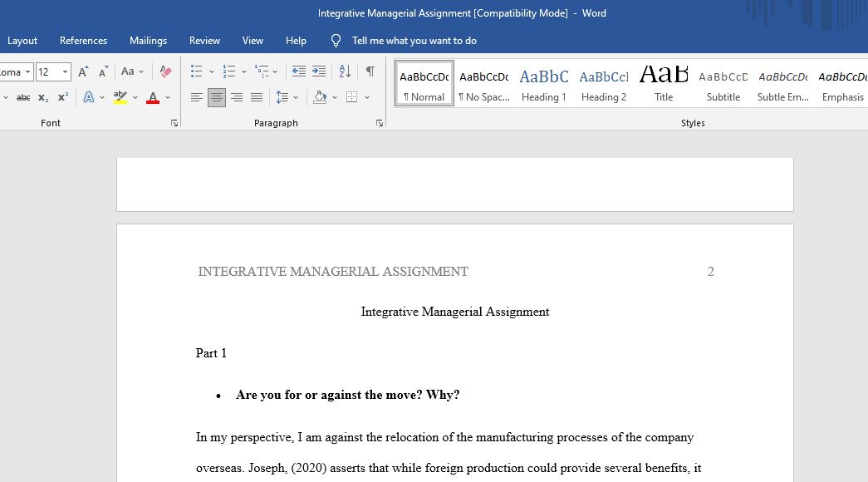Click the 'Part 1' heading text
Viewport: 868px width, 482px height.
point(211,353)
